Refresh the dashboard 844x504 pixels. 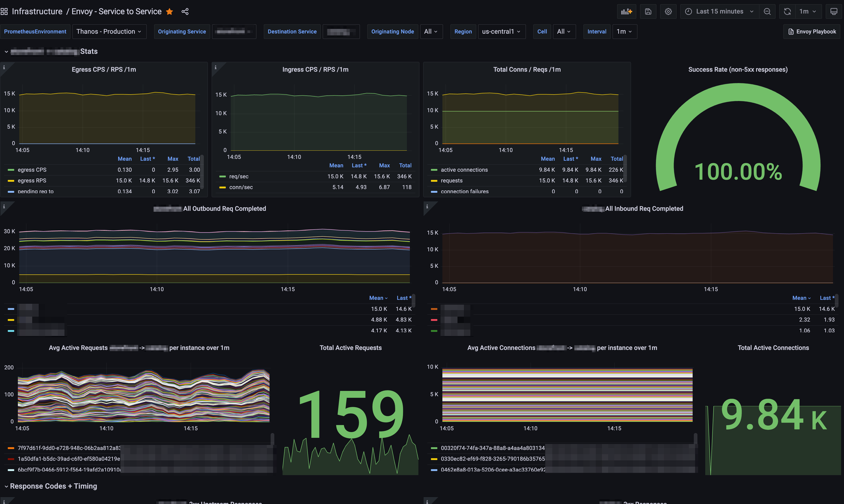(787, 11)
